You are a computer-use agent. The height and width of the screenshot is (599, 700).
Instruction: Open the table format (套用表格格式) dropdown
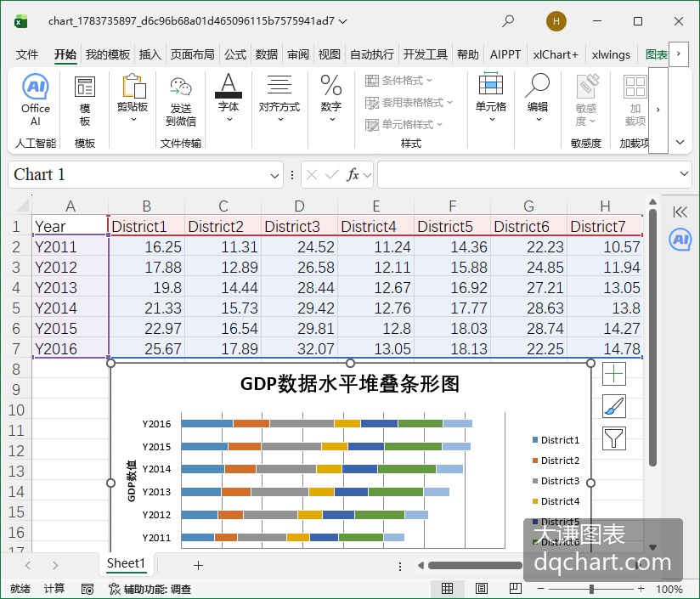pyautogui.click(x=409, y=103)
